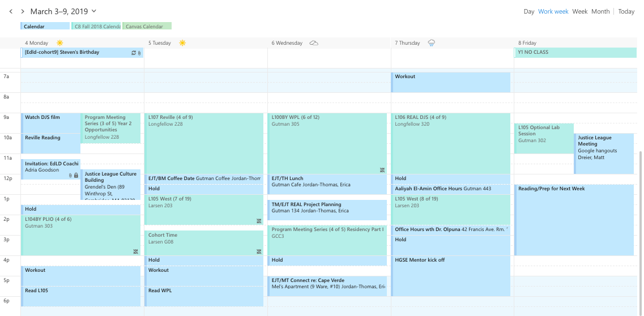Open the Watch DJS film event
Viewport: 644px width, 316px height.
tap(50, 123)
